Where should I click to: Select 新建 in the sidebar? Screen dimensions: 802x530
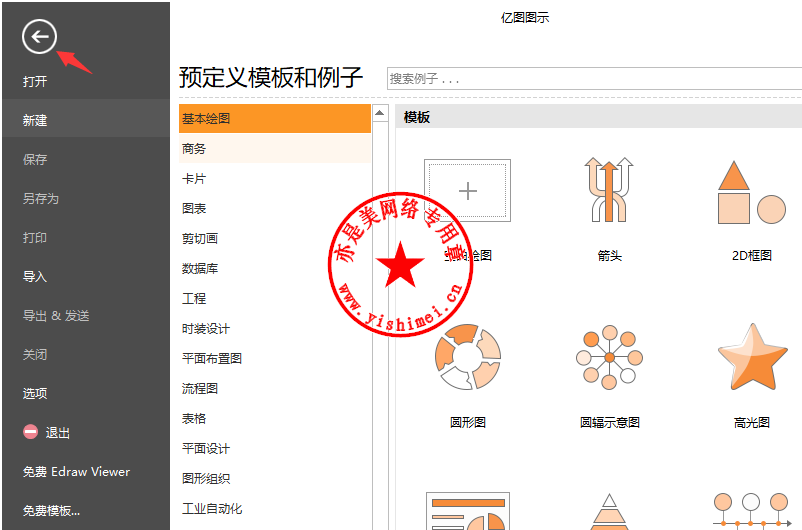pos(86,120)
